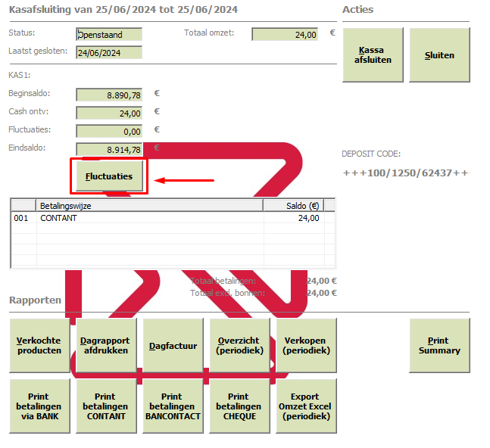Export Omzet Excel (periodiek)

pyautogui.click(x=306, y=406)
